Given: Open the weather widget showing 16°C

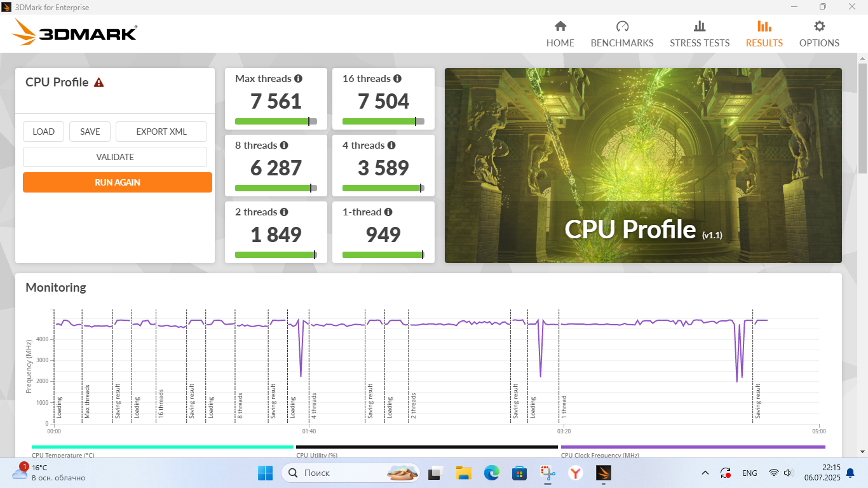Looking at the screenshot, I should [x=48, y=473].
